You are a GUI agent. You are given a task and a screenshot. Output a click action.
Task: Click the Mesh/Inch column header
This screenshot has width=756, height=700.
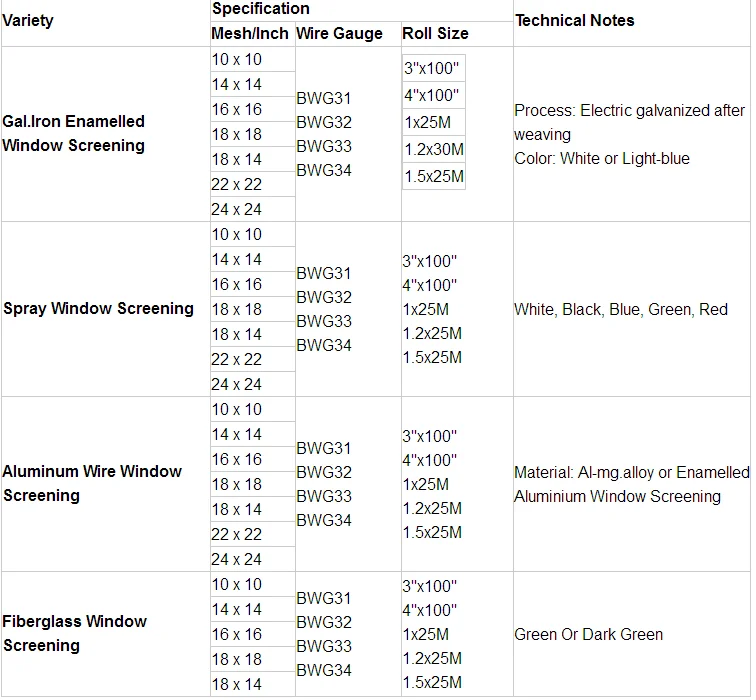[x=250, y=33]
